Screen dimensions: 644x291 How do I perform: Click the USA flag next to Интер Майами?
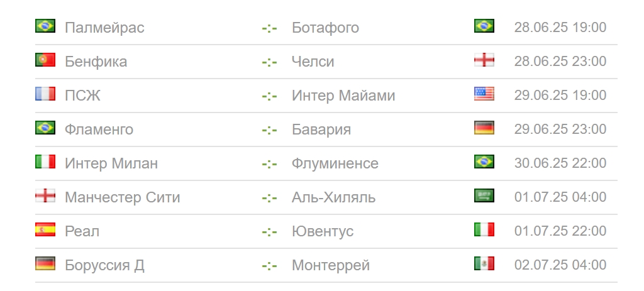pos(484,94)
